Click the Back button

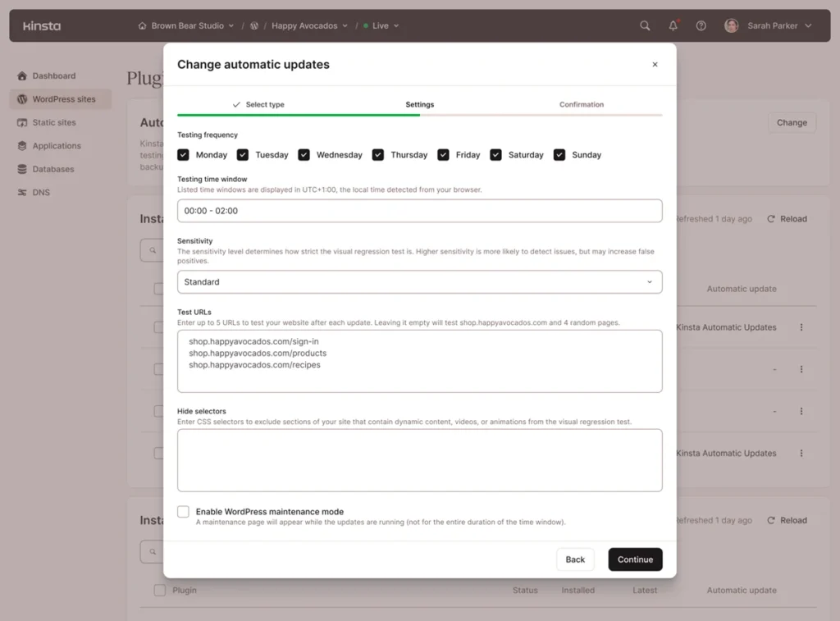[575, 559]
